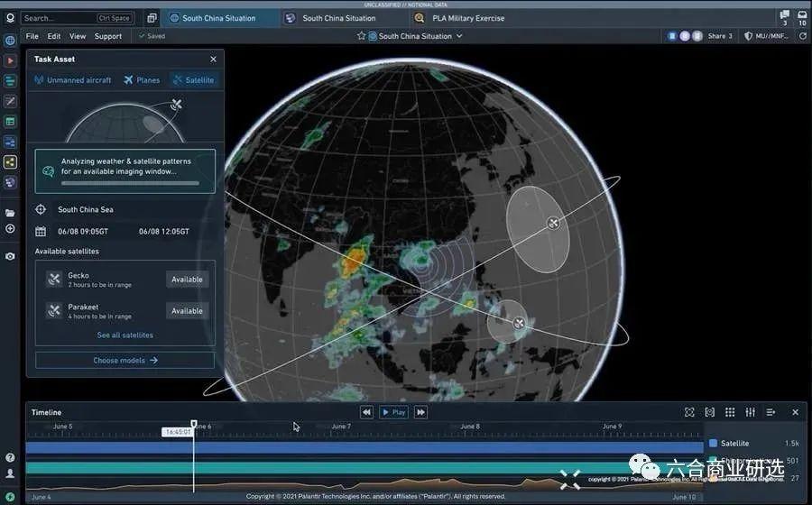Toggle the Satellite legend blue swatch
This screenshot has height=505, width=812.
pos(713,444)
